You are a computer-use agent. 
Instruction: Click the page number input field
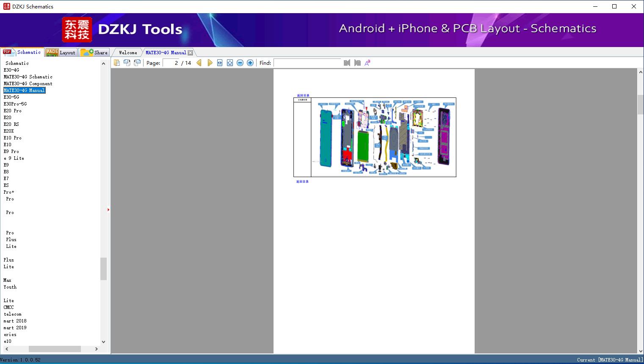click(x=171, y=63)
